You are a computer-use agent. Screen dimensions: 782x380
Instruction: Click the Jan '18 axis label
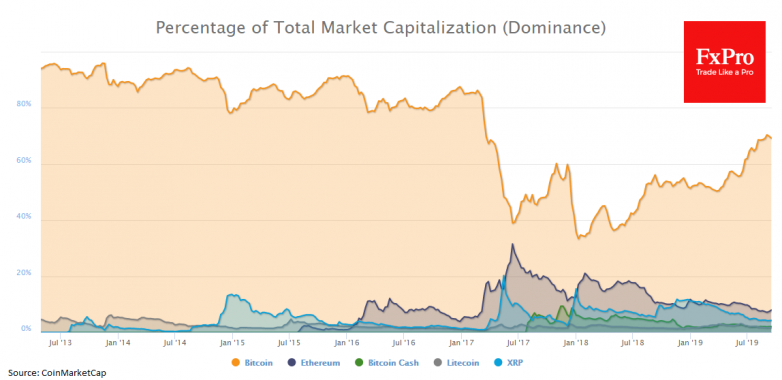click(x=576, y=343)
